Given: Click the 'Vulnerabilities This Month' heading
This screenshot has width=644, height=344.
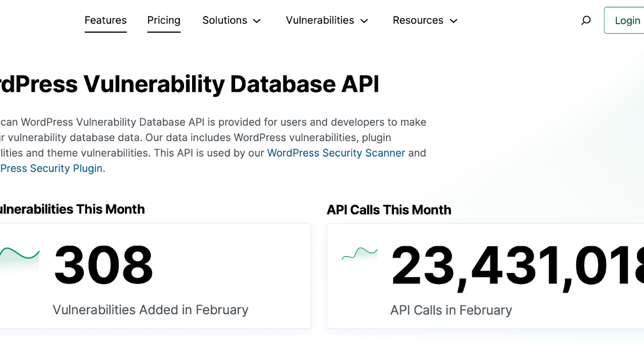Looking at the screenshot, I should (x=72, y=209).
